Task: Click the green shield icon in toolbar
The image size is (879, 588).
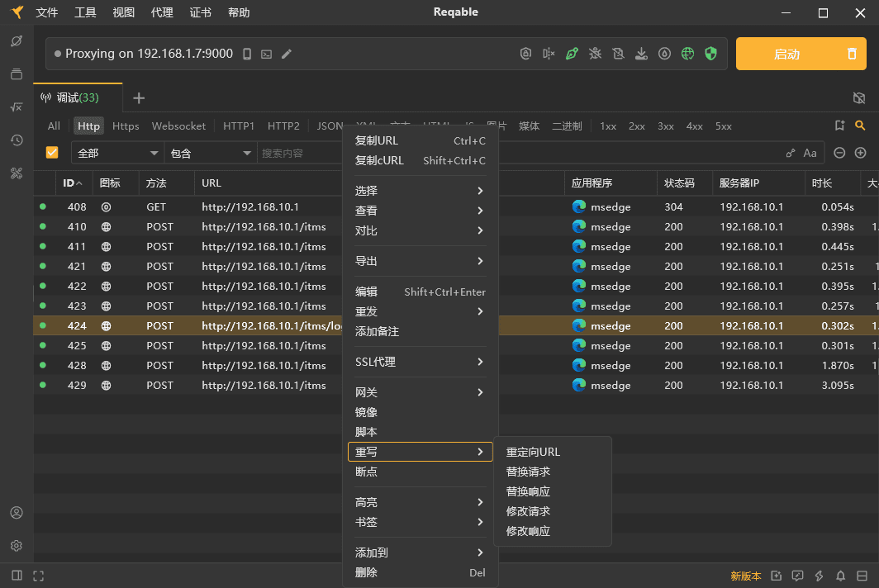Action: [x=710, y=54]
